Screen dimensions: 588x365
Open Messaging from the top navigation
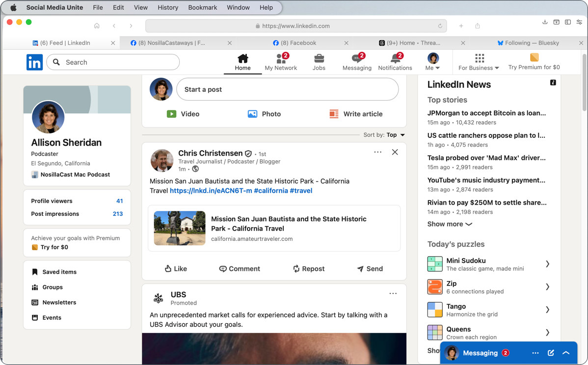point(357,62)
